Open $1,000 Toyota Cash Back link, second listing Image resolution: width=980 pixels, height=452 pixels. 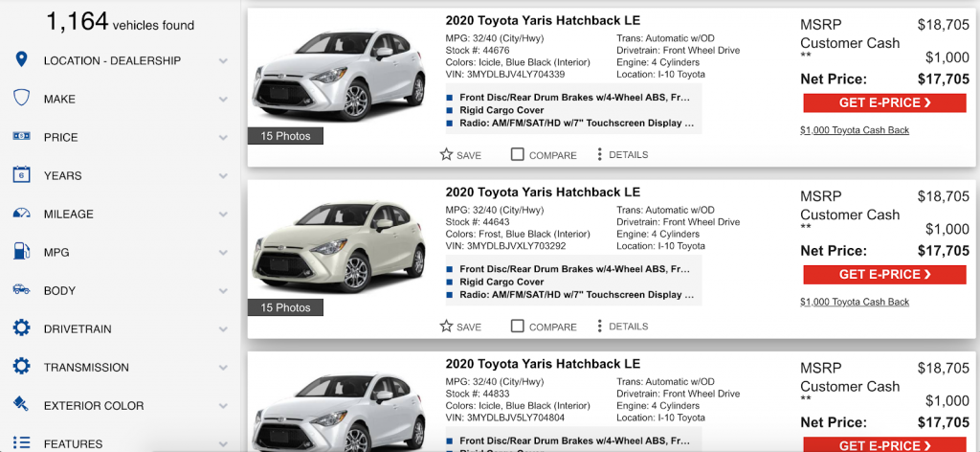[x=855, y=303]
